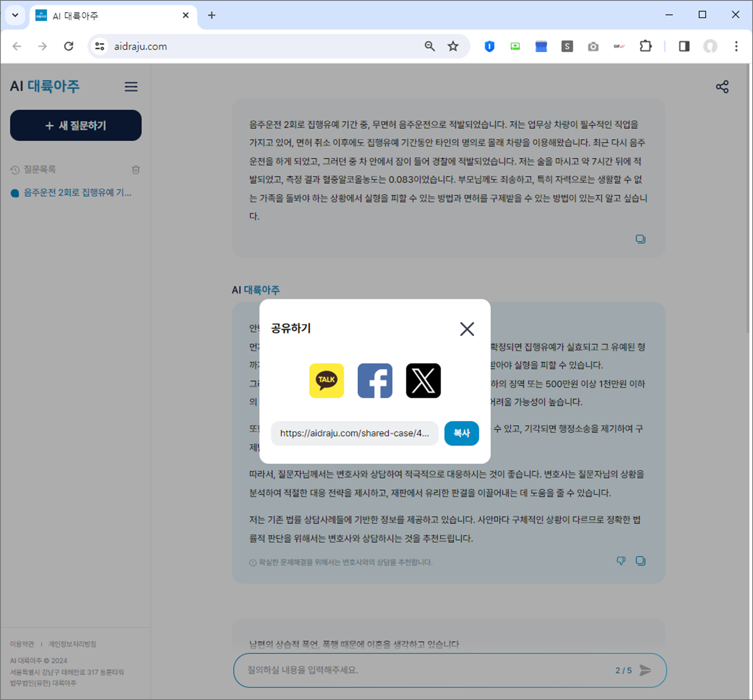Viewport: 753px width, 700px height.
Task: Open the share icon at top right
Action: 722,86
